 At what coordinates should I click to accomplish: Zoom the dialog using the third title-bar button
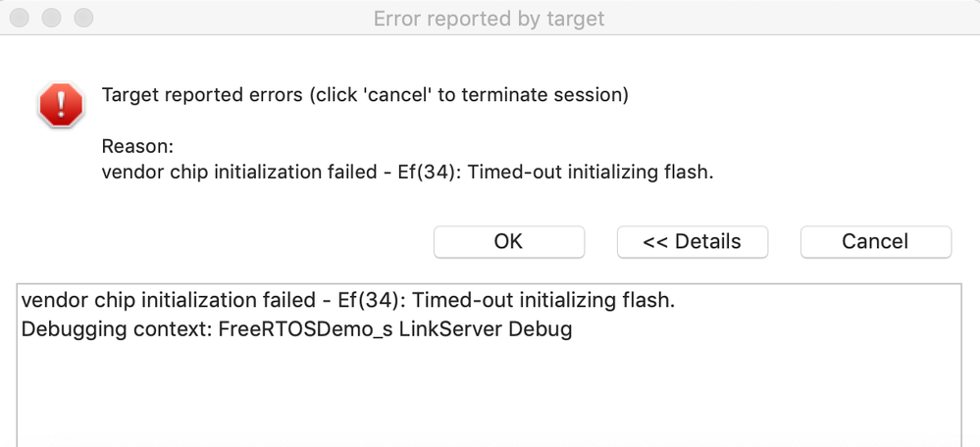pyautogui.click(x=82, y=19)
